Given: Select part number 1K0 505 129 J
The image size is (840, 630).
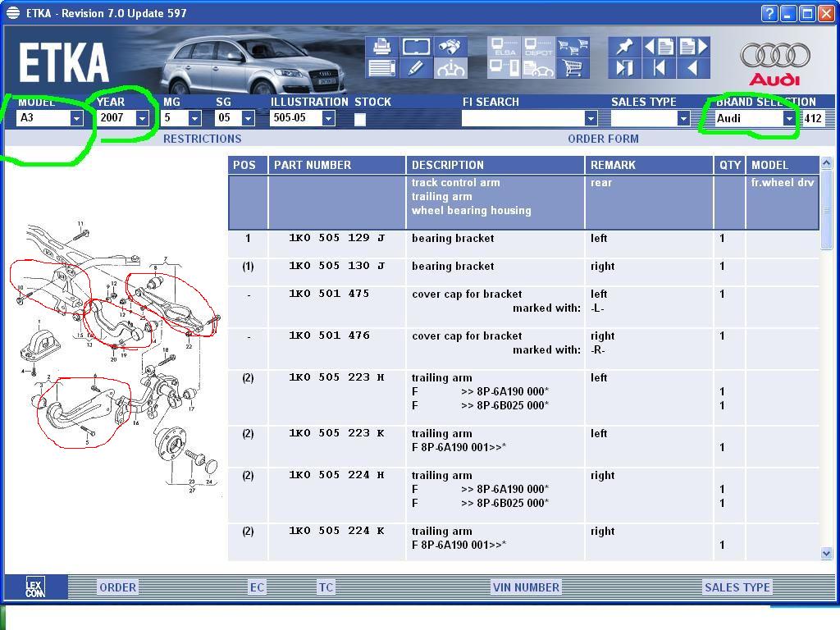Looking at the screenshot, I should (x=336, y=238).
